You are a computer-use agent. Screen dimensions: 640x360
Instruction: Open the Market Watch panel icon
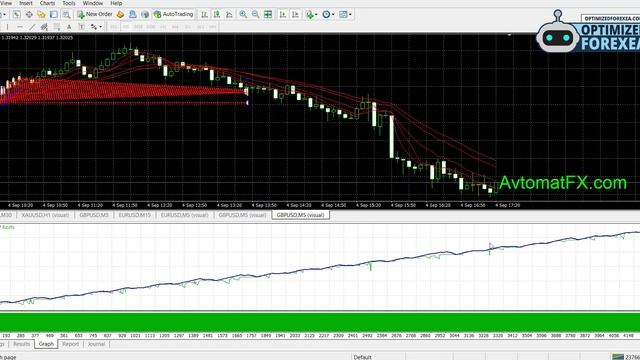tap(16, 15)
